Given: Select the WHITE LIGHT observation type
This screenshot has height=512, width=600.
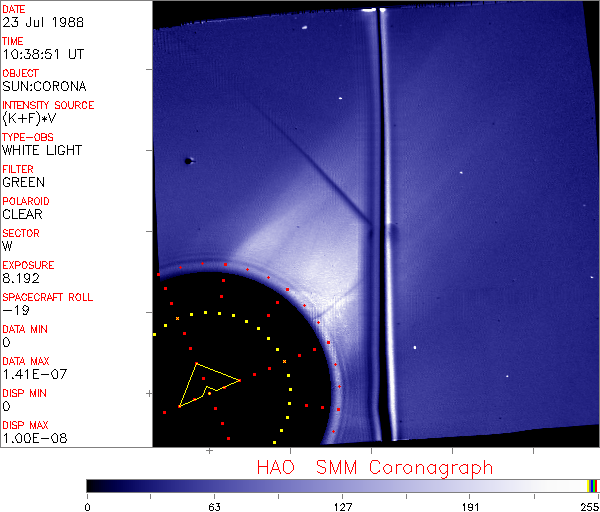Looking at the screenshot, I should pos(42,150).
